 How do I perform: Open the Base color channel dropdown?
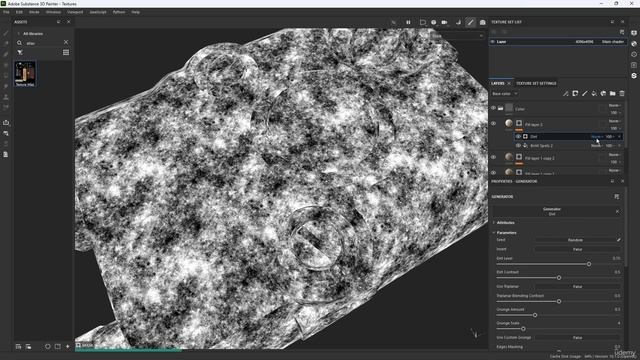click(x=505, y=94)
